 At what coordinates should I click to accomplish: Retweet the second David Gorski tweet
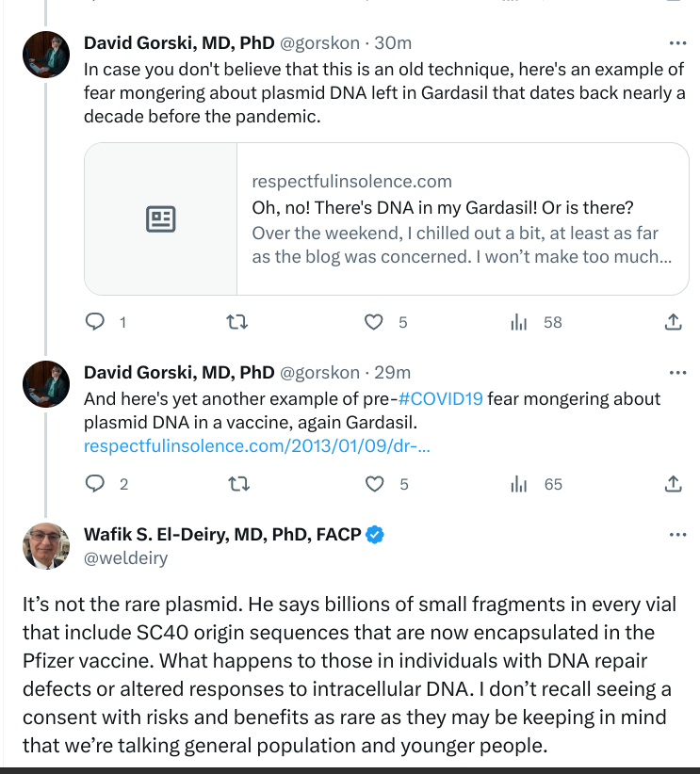(x=238, y=484)
